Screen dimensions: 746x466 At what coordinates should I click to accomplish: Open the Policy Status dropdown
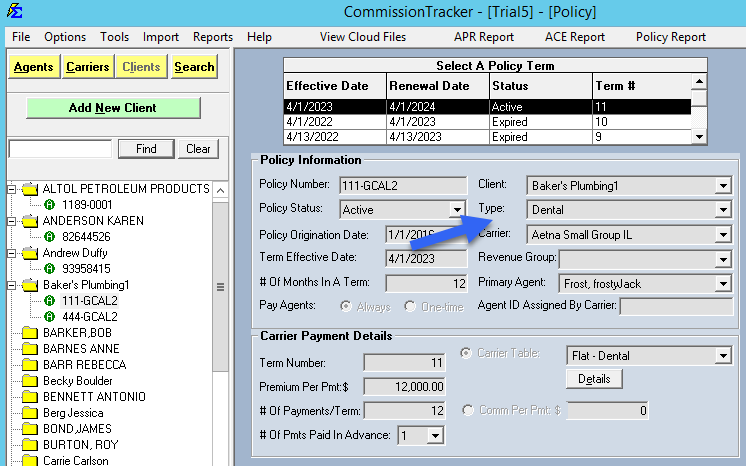[457, 210]
